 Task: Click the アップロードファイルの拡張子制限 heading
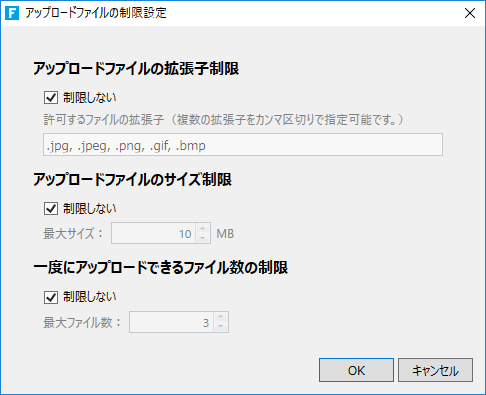pos(136,69)
